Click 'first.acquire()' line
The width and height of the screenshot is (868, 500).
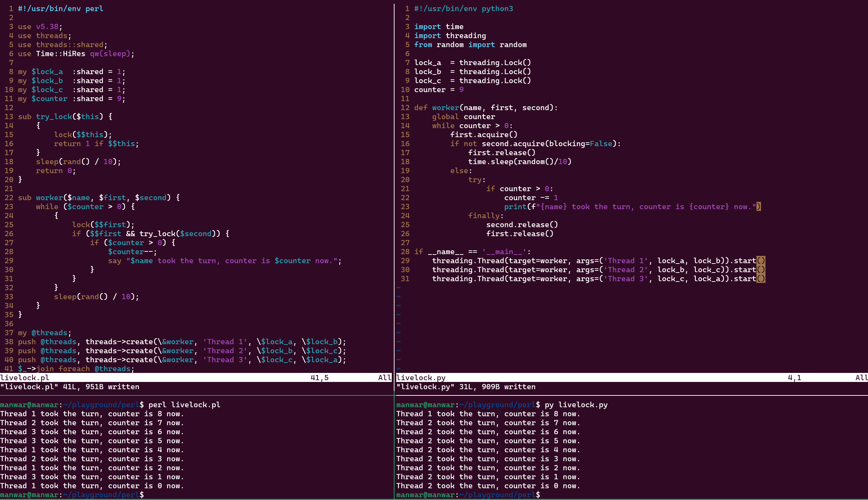click(x=484, y=135)
